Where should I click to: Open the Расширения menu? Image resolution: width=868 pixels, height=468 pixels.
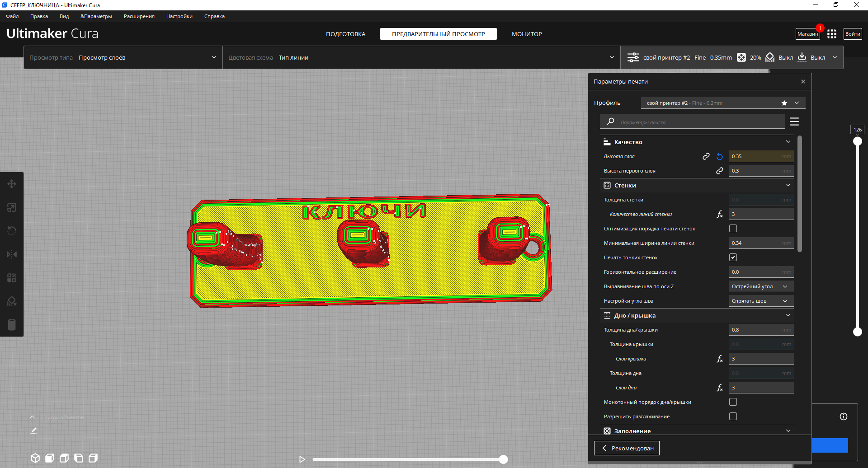coord(139,16)
